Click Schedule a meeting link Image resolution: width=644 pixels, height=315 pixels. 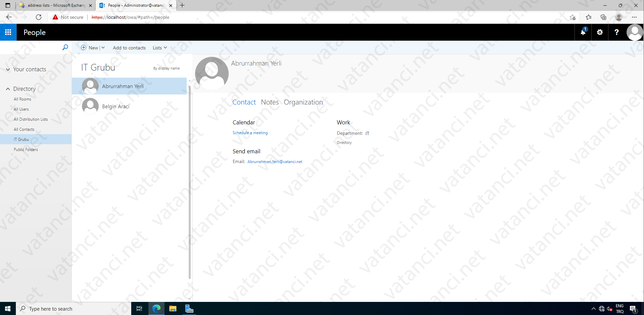250,133
